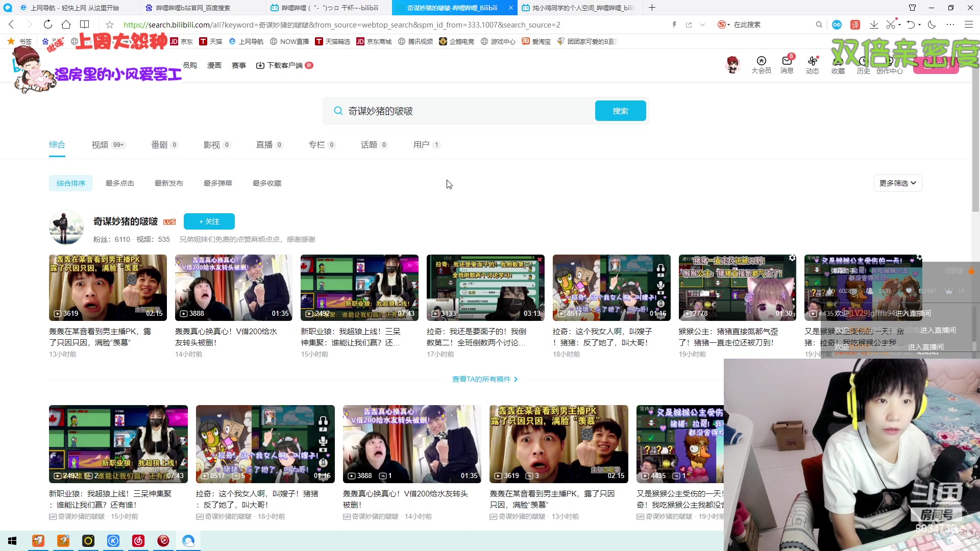Click the share icon in the address bar
This screenshot has width=980, height=551.
(x=689, y=24)
